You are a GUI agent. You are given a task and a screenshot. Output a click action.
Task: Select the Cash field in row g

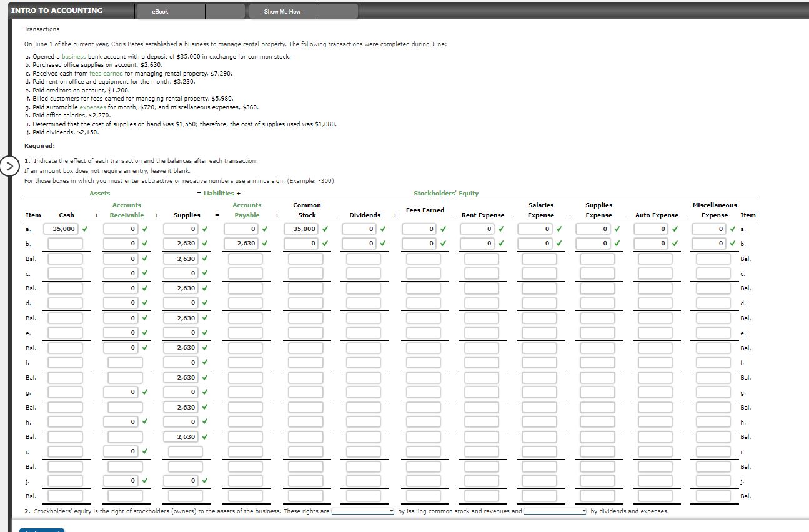click(x=65, y=392)
